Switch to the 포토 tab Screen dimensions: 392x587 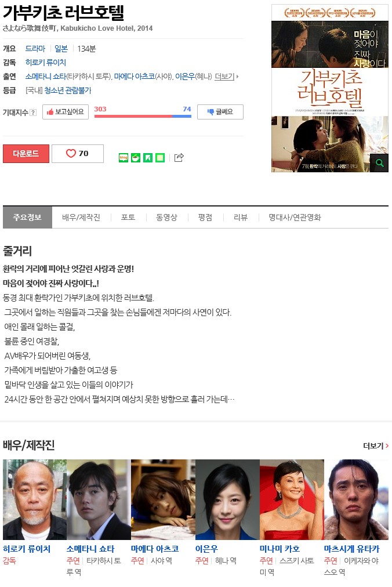coord(128,218)
